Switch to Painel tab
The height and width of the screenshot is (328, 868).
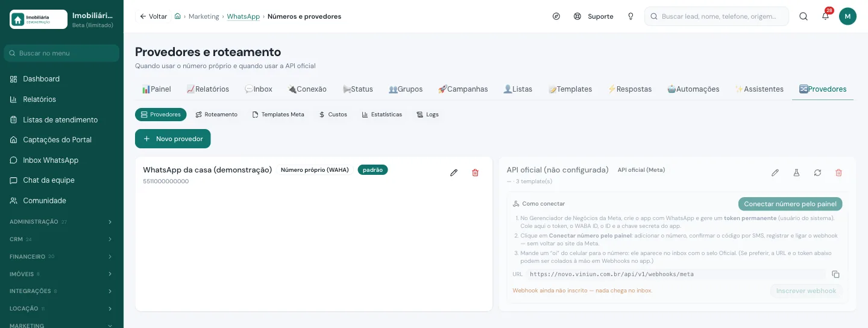[157, 89]
